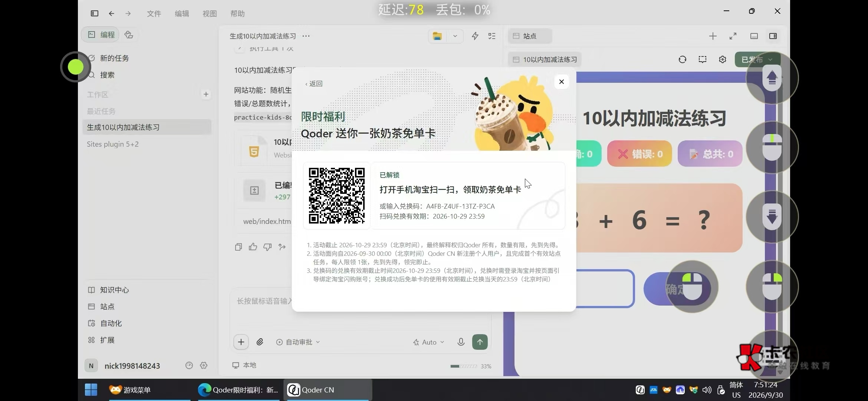The width and height of the screenshot is (868, 401).
Task: Open the 编辑 menu
Action: click(x=182, y=14)
